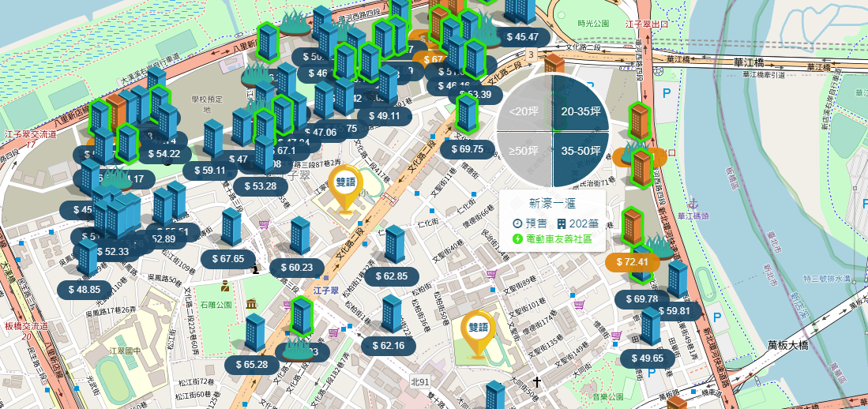Select the building icon above $ 67.65

(x=231, y=227)
